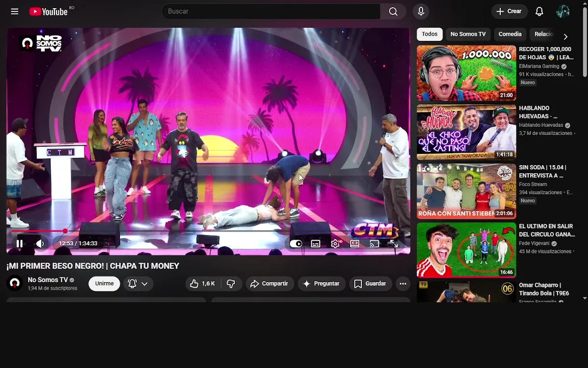
Task: Click the Unirme membership button
Action: 104,284
